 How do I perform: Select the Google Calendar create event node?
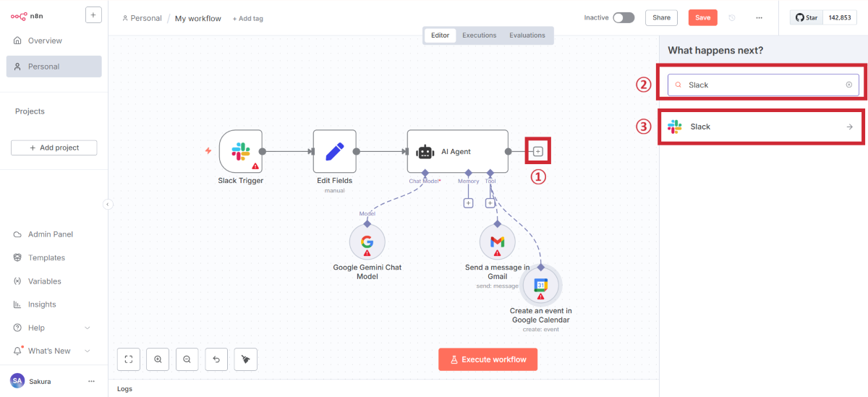click(x=540, y=286)
